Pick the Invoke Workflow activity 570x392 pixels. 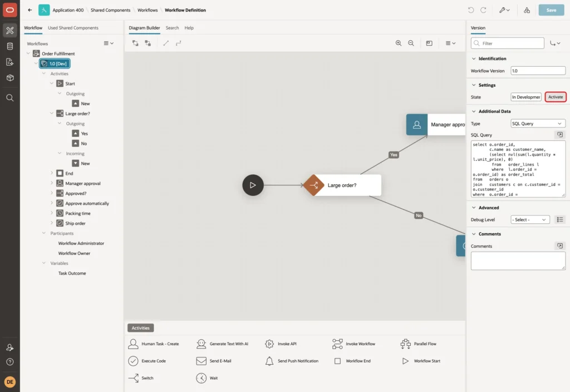click(353, 344)
